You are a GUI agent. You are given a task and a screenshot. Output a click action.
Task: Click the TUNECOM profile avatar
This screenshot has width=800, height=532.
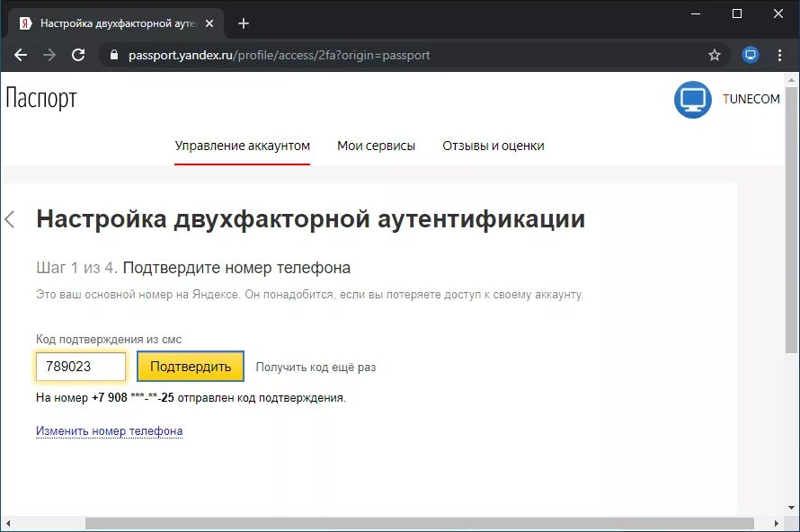(692, 100)
